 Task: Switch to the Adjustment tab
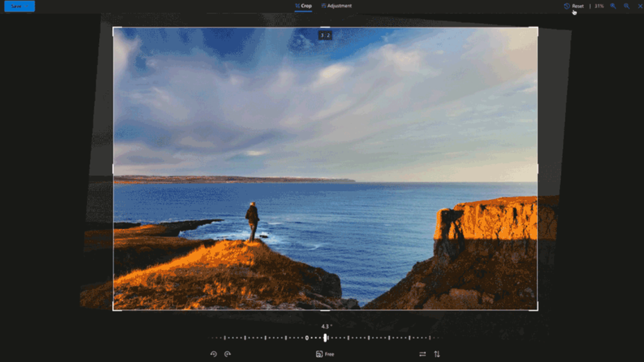coord(337,6)
